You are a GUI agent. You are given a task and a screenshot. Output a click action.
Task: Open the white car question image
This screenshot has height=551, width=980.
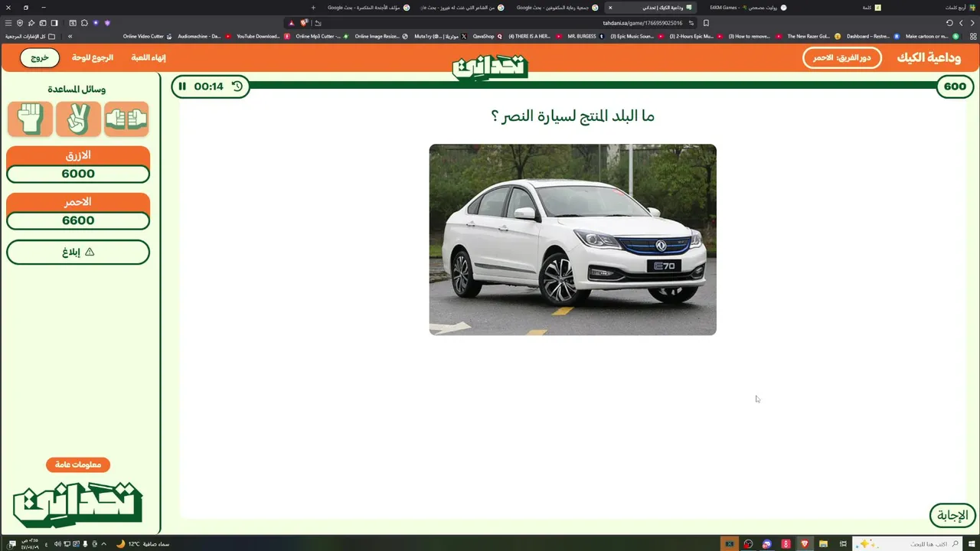pos(573,240)
